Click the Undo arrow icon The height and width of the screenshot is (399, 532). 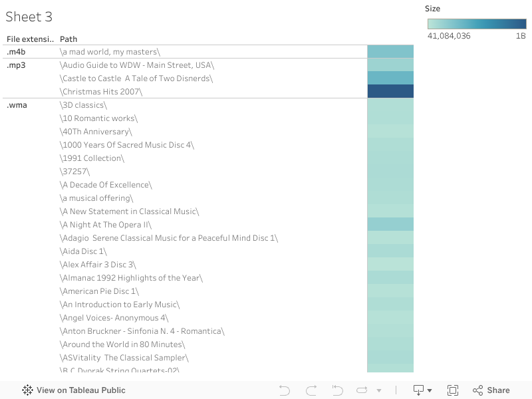pyautogui.click(x=285, y=390)
